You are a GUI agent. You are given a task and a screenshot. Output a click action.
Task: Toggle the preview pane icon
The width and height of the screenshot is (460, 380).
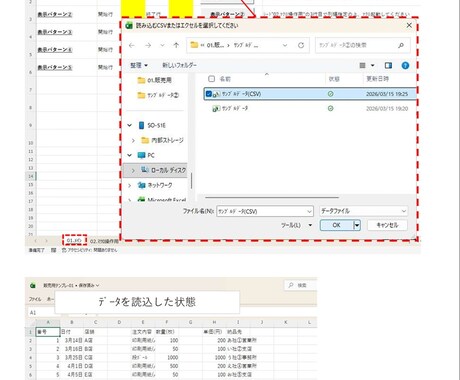tap(388, 65)
